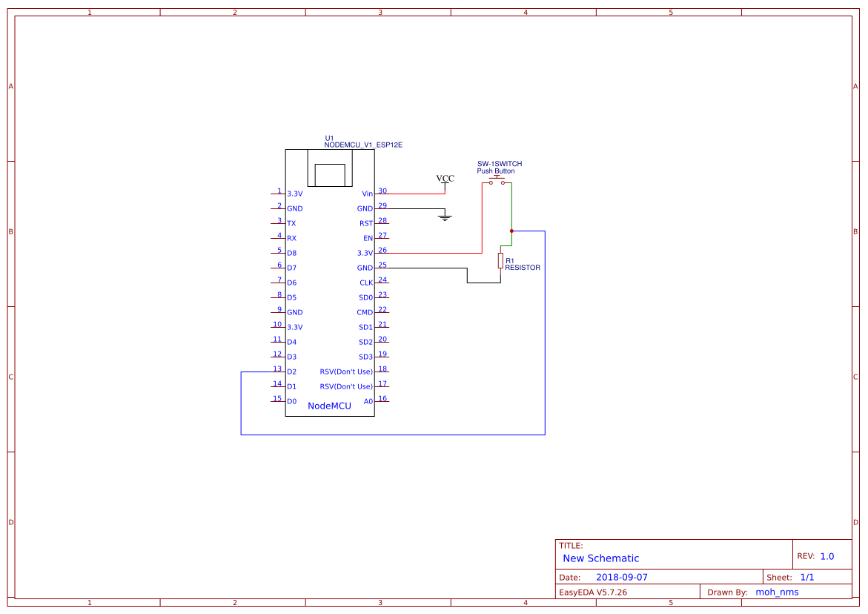Screen dimensions: 868x614
Task: Select the SD1 pin label
Action: point(365,328)
